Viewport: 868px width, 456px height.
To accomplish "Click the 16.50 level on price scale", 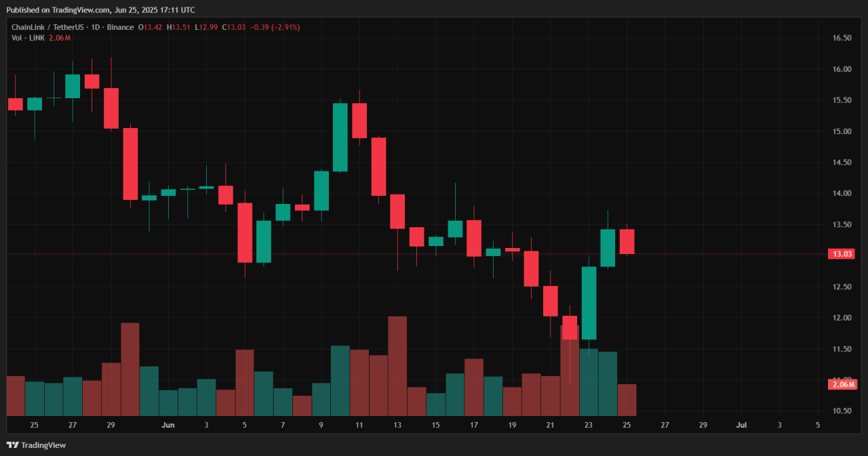I will pyautogui.click(x=842, y=38).
